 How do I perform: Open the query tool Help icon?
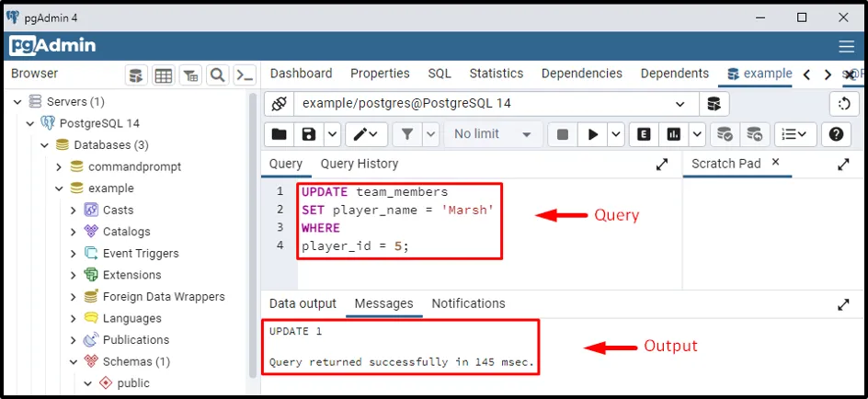pos(836,134)
